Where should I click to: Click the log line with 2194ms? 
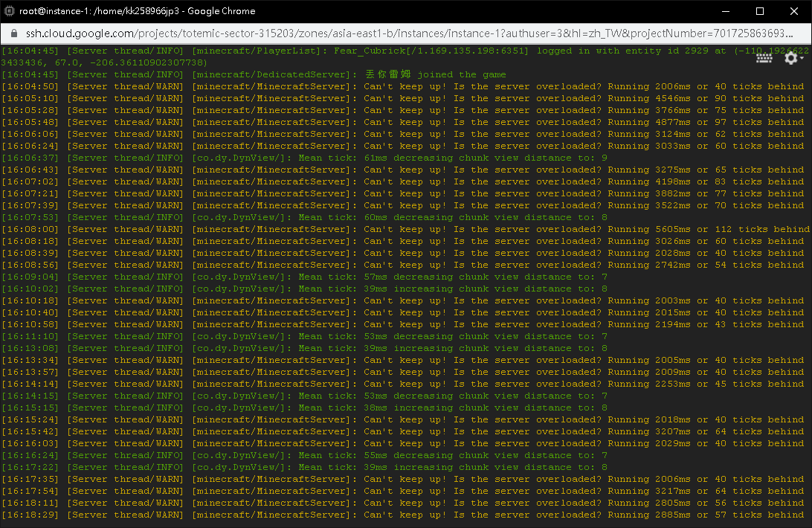pyautogui.click(x=402, y=325)
